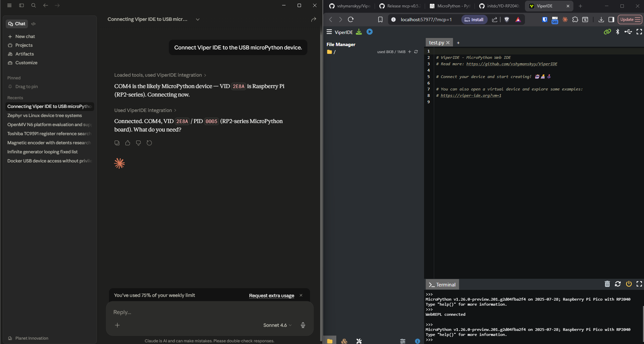Open the 'Zephyr vs Linux device tree systems' chat
Image resolution: width=644 pixels, height=344 pixels.
point(45,115)
